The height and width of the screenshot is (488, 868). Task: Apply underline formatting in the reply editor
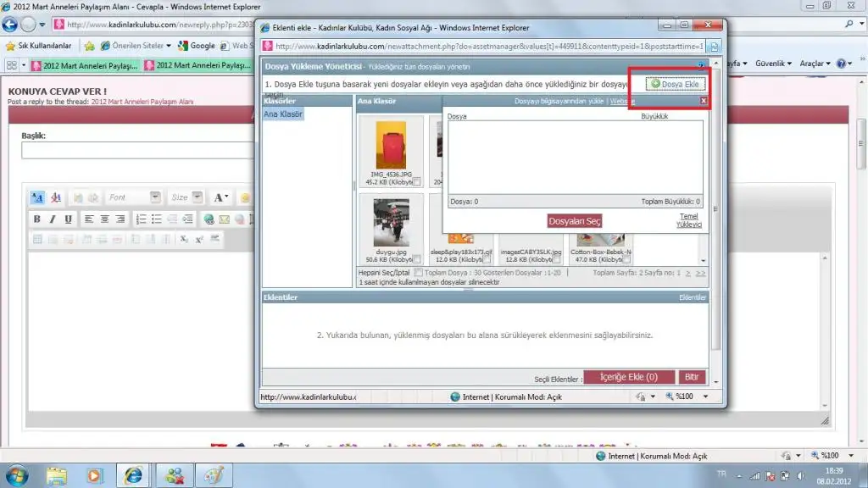(x=68, y=219)
